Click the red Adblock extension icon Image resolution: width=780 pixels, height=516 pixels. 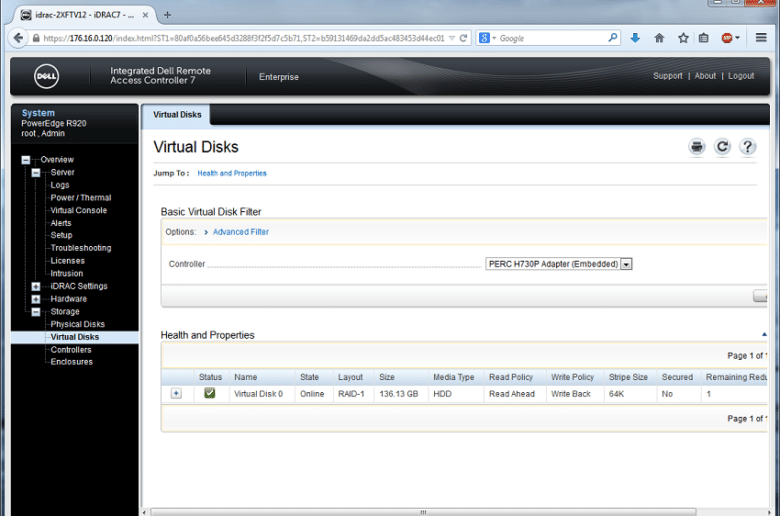click(x=727, y=38)
